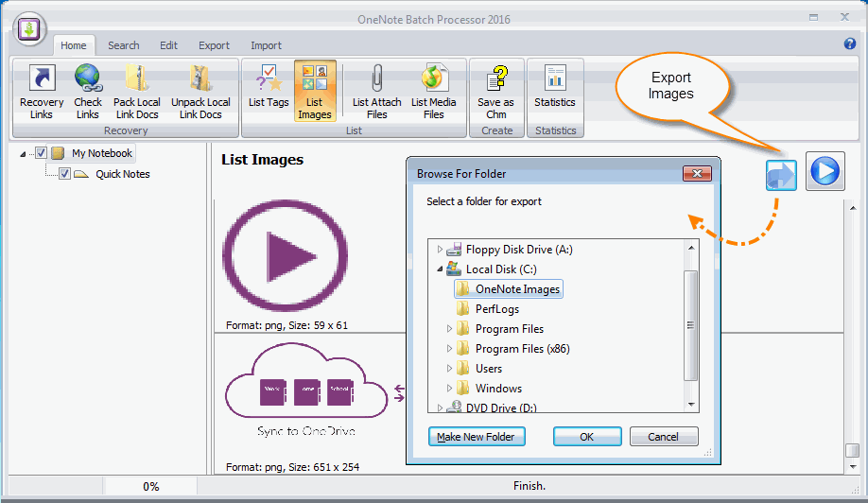Open the Import tab
The image size is (868, 503).
pyautogui.click(x=266, y=45)
